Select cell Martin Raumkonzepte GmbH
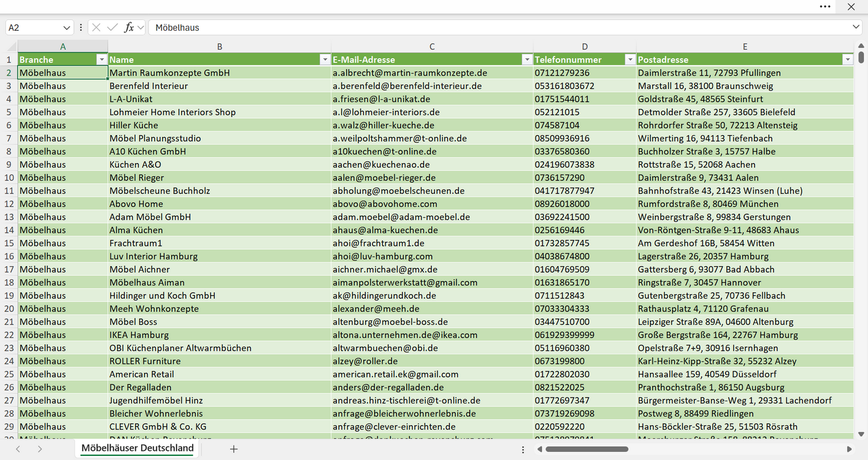 219,73
